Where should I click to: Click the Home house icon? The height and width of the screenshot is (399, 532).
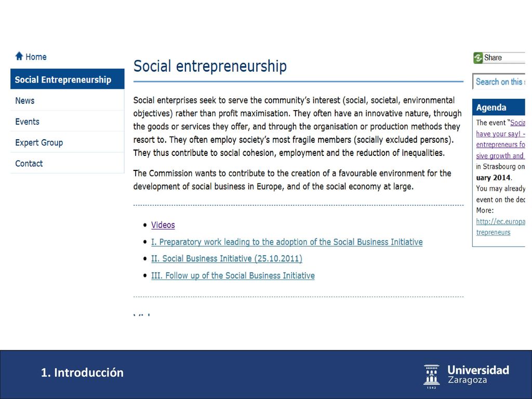tap(19, 56)
